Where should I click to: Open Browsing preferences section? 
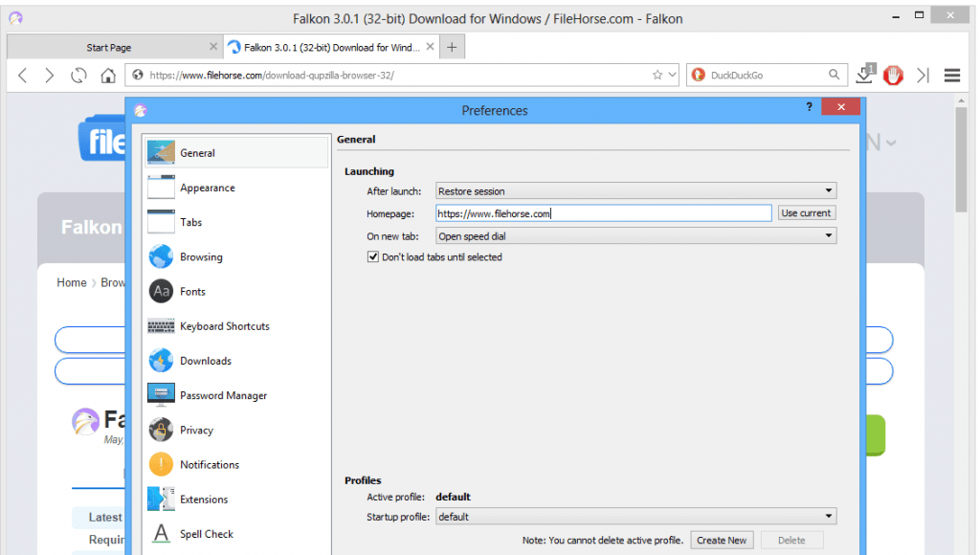237,256
